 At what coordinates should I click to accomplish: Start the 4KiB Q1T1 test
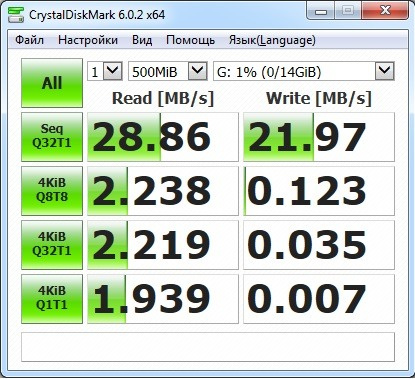[x=52, y=299]
